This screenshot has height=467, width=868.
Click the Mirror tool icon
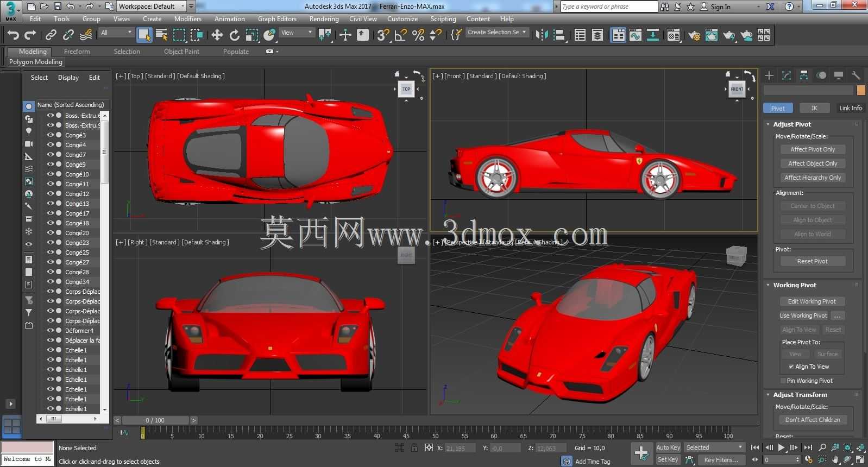[x=542, y=35]
